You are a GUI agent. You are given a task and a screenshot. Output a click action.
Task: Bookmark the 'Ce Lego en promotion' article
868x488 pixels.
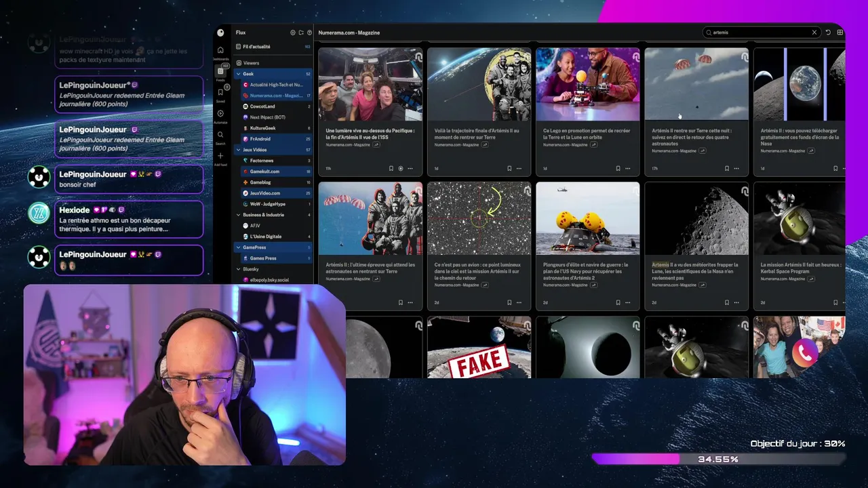(618, 168)
